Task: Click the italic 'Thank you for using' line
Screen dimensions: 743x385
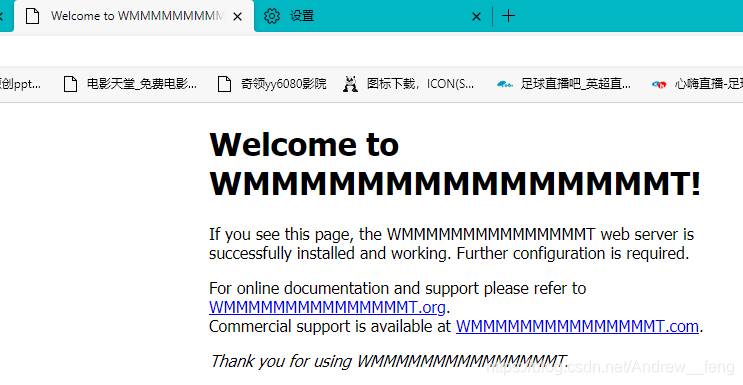Action: click(389, 361)
